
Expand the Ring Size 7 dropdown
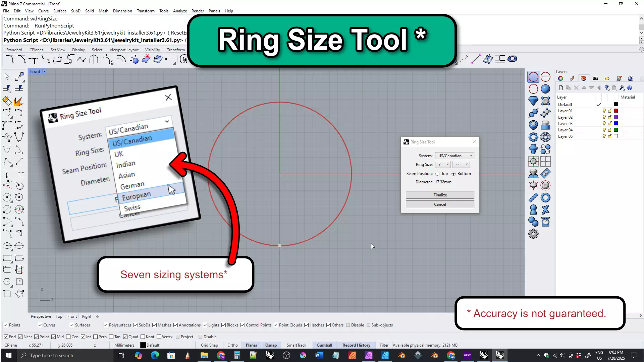point(443,165)
